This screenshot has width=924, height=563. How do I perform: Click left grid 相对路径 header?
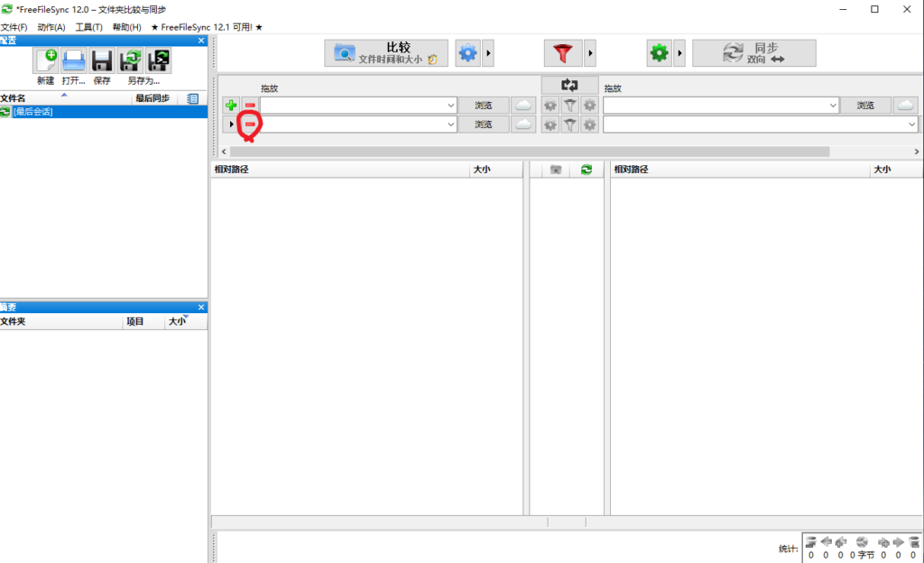[340, 170]
